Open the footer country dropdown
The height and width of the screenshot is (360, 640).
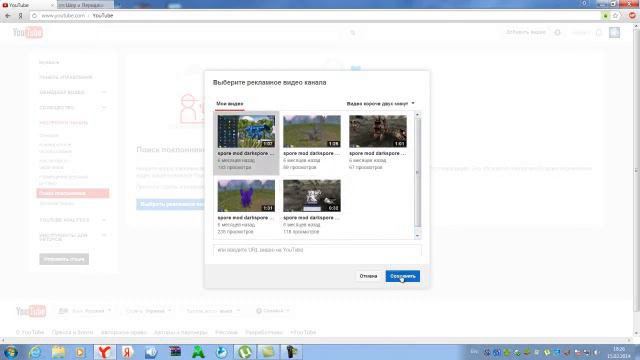pyautogui.click(x=149, y=311)
